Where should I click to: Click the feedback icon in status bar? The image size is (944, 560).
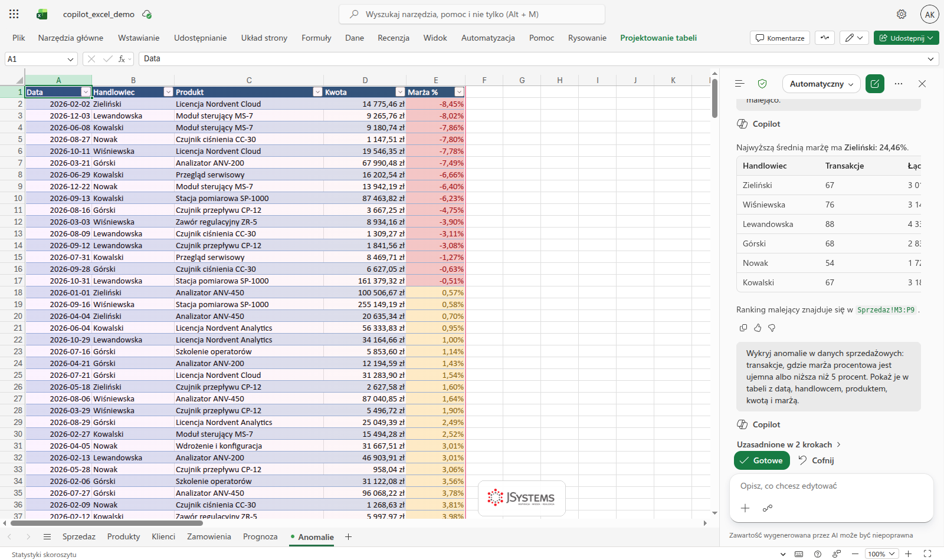(x=837, y=554)
